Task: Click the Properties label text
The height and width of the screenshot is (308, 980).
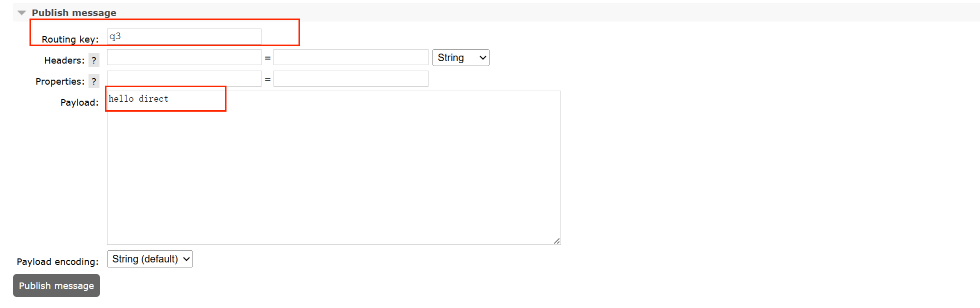Action: click(59, 82)
